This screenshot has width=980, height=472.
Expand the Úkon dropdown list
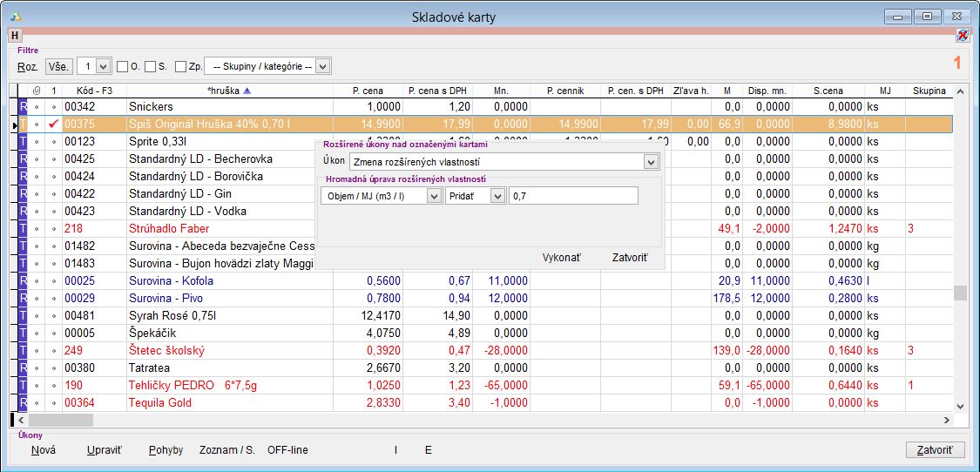650,161
